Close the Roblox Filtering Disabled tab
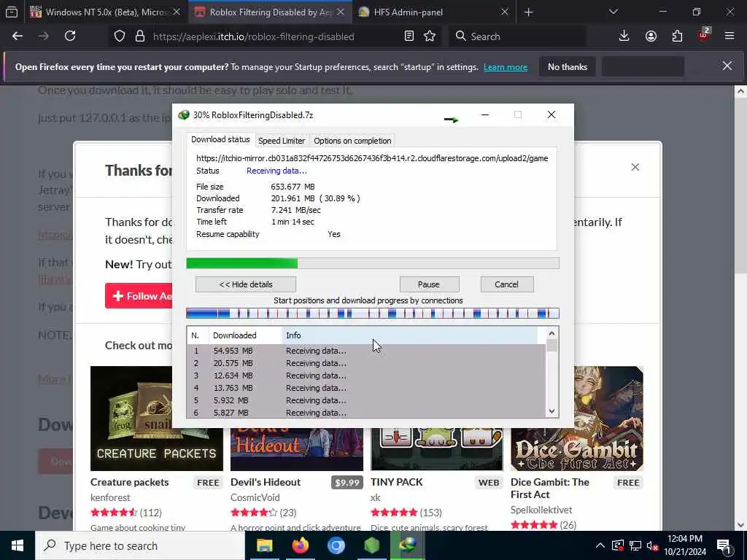 coord(340,12)
